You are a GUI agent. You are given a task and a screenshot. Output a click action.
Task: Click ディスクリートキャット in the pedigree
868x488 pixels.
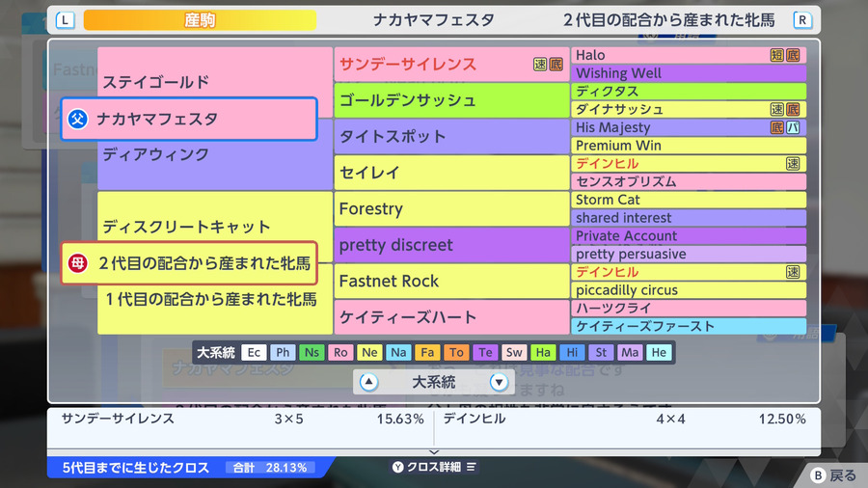186,227
